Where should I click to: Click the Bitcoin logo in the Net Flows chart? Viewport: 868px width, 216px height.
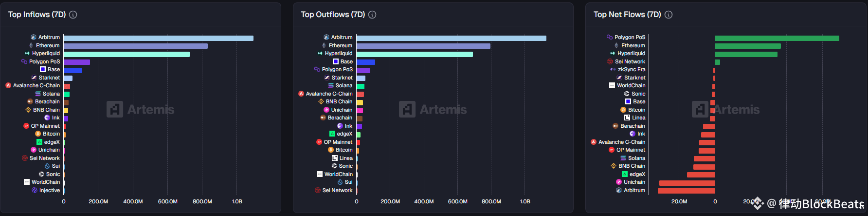(x=623, y=110)
